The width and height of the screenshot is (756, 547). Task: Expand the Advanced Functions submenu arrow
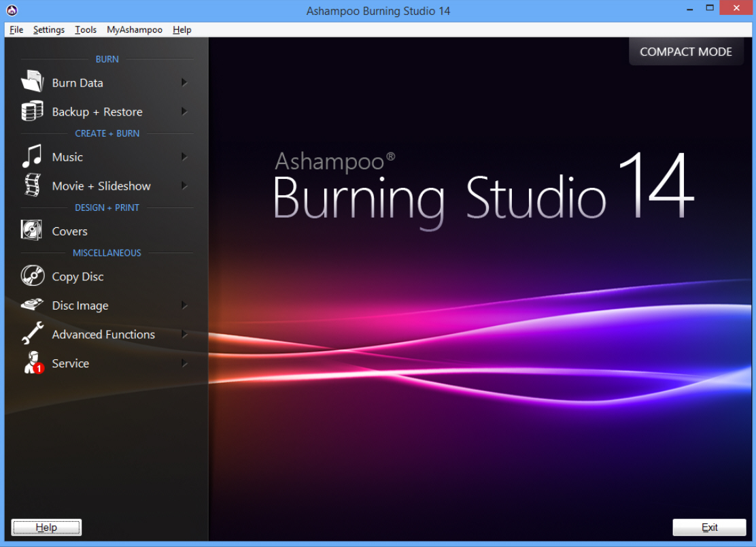coord(184,334)
